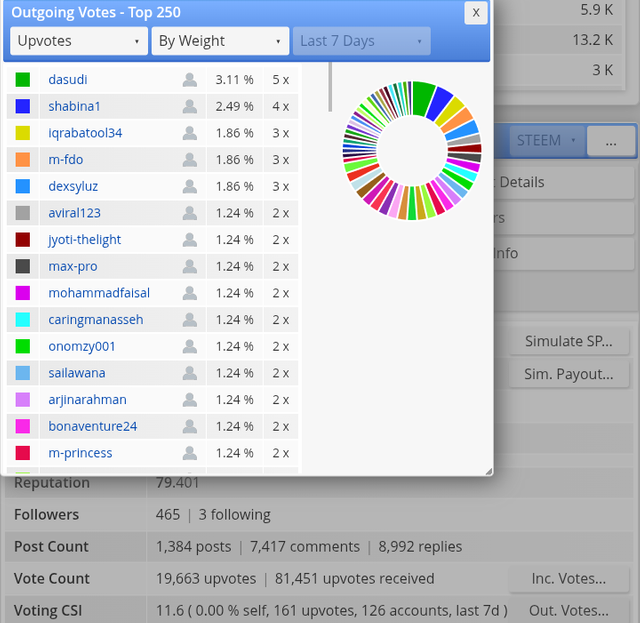The width and height of the screenshot is (640, 623).
Task: Click the user icon for m-princess
Action: tap(189, 453)
